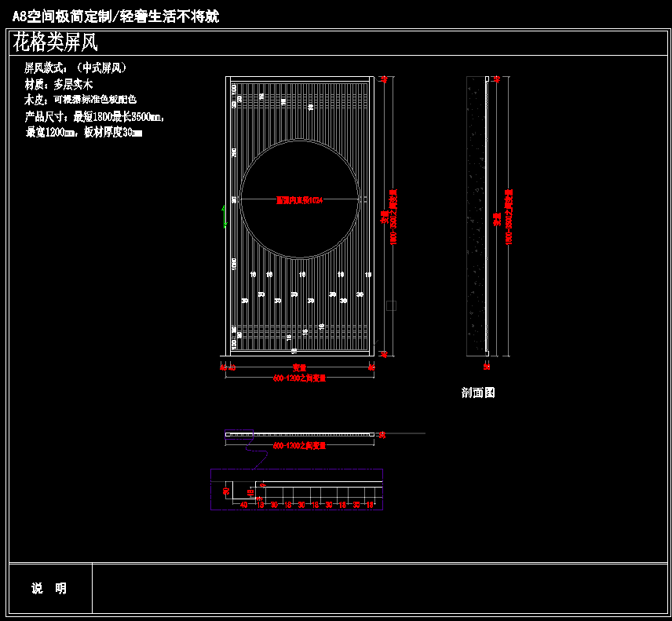672x621 pixels.
Task: Click the 花格类屏风 title heading
Action: [55, 42]
